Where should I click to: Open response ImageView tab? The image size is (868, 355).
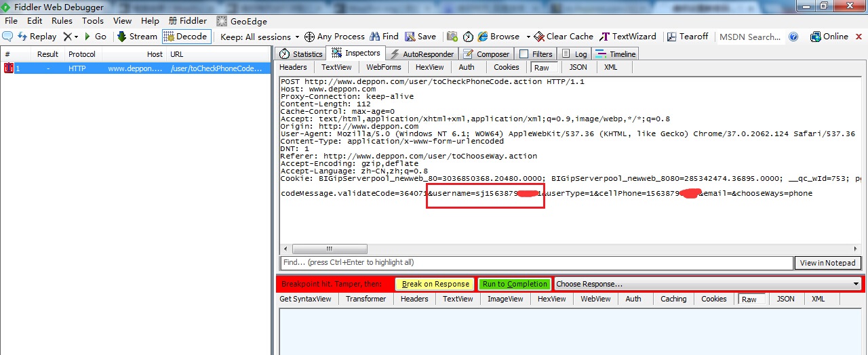pos(505,299)
